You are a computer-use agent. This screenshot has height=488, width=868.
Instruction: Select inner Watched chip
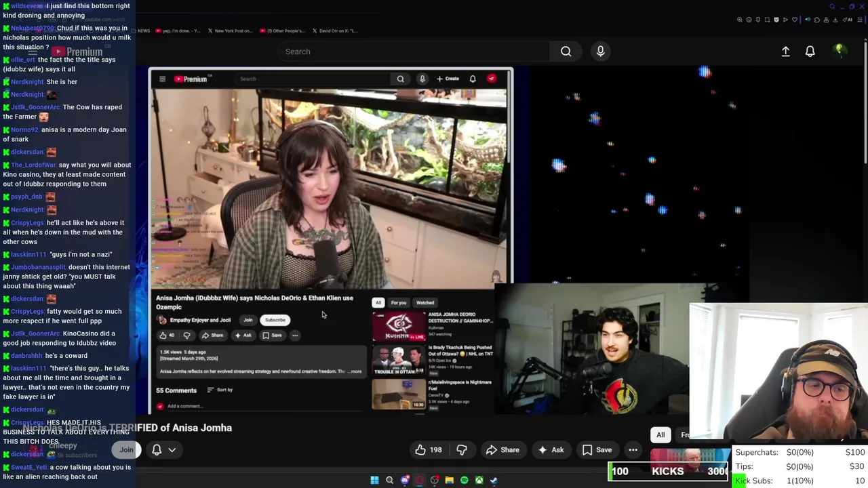point(425,303)
